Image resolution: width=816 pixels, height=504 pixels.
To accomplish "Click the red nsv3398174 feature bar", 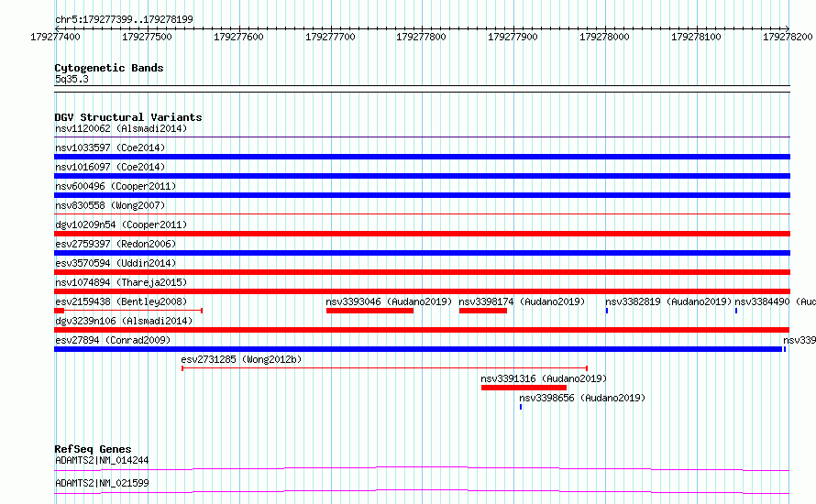I will click(x=483, y=311).
